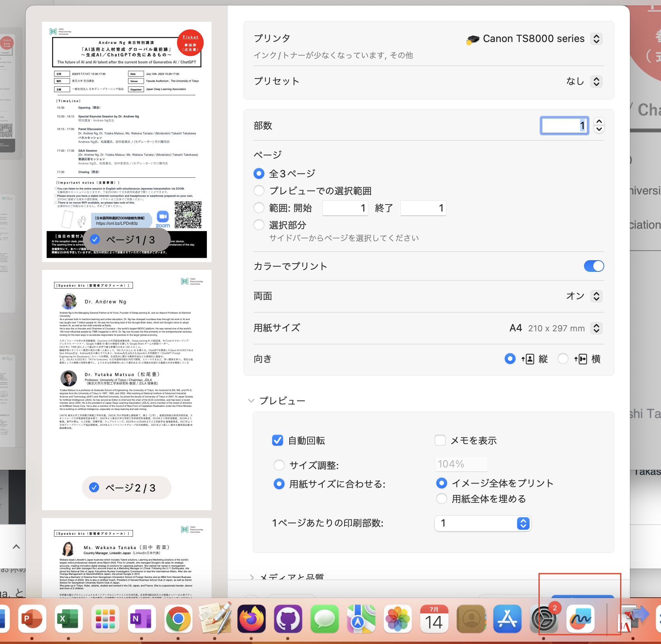Click the Canon printer icon
The image size is (661, 644).
473,39
